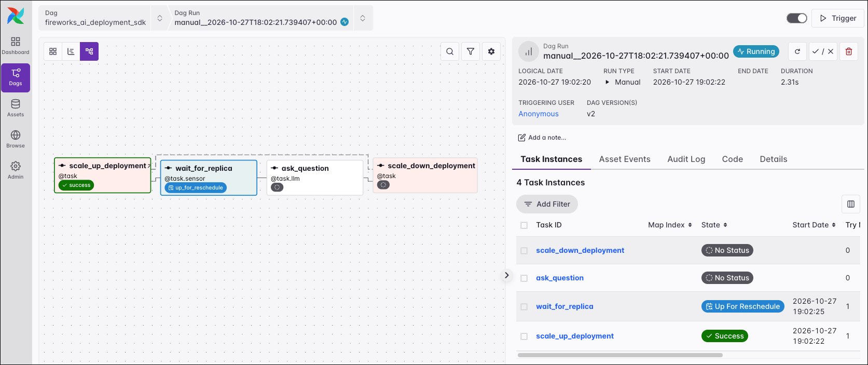Open the Audit Log tab

(x=686, y=159)
